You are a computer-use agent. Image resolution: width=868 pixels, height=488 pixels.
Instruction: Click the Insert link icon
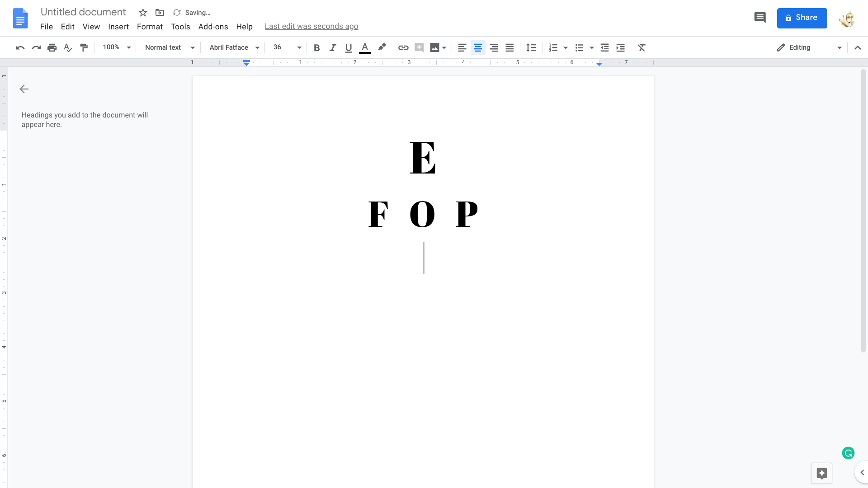pos(403,47)
